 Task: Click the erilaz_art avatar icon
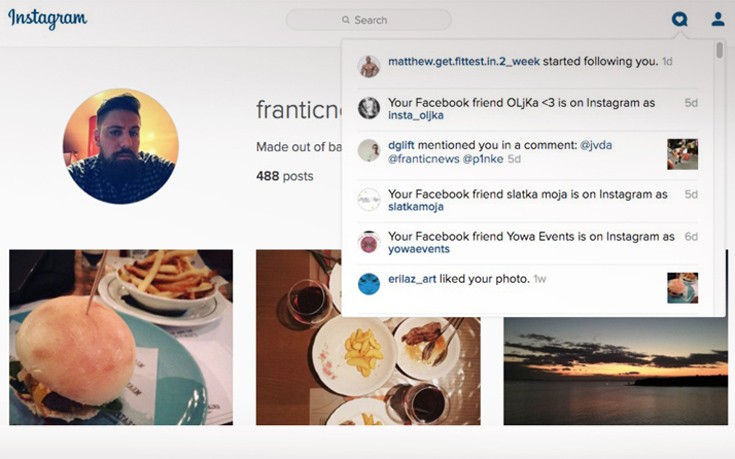[369, 283]
